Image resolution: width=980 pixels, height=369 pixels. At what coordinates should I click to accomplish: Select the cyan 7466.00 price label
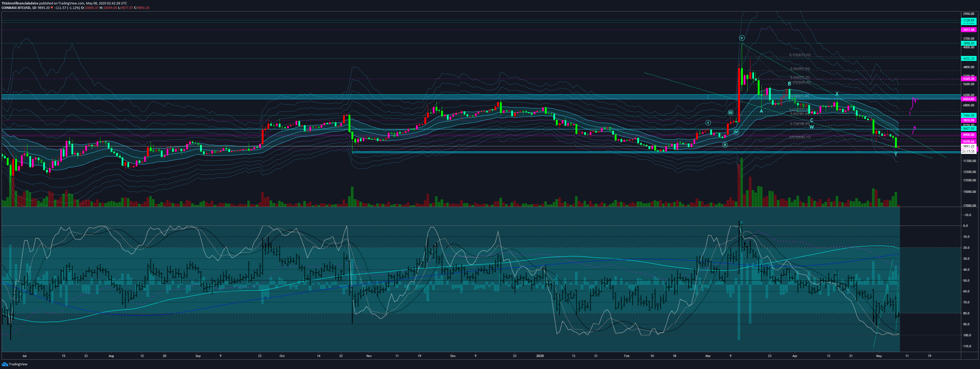968,115
